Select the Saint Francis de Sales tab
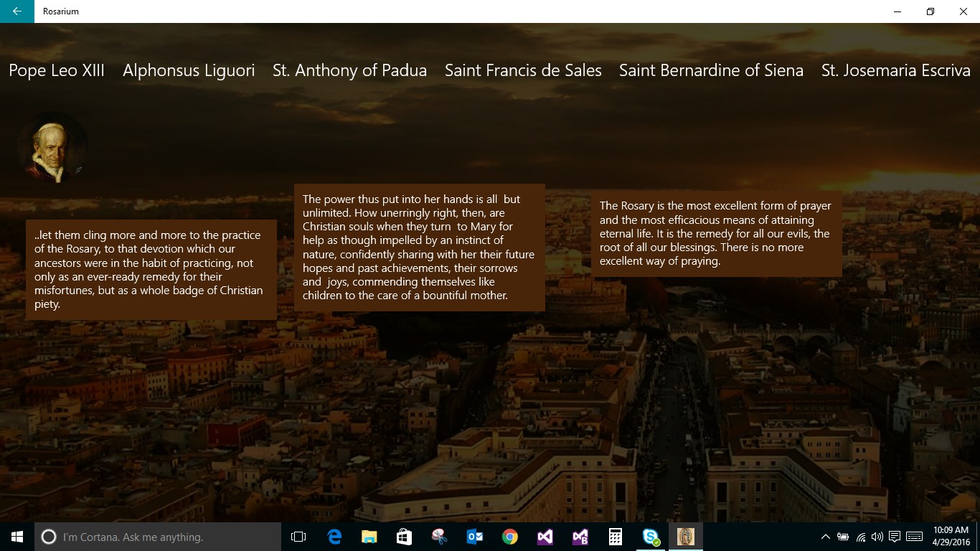Image resolution: width=980 pixels, height=551 pixels. pos(523,70)
